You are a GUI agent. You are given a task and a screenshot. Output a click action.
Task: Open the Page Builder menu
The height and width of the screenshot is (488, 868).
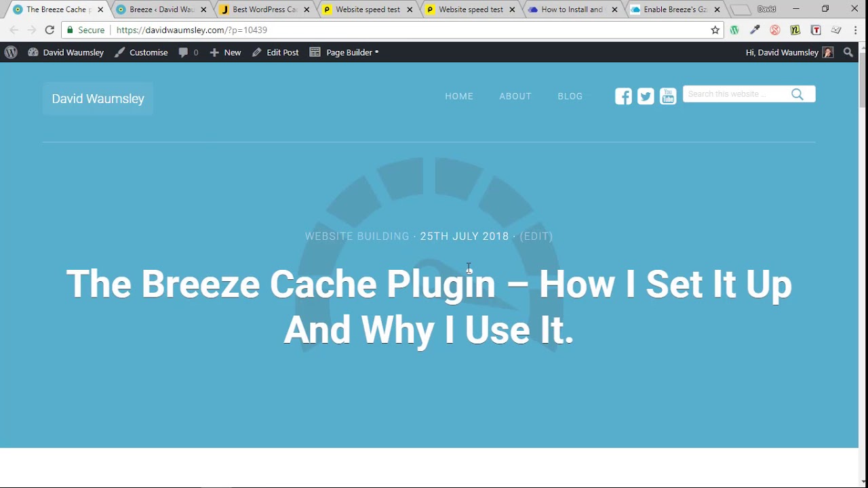tap(344, 52)
